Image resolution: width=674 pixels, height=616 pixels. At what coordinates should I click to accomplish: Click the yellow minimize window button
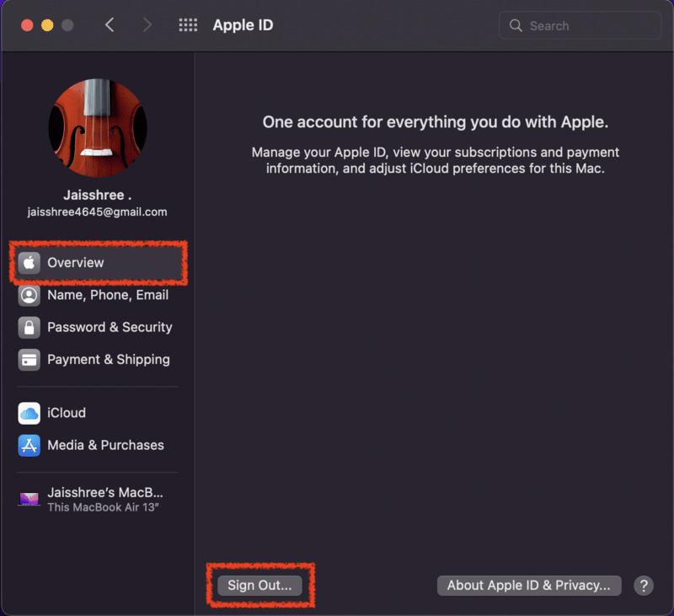(x=47, y=25)
